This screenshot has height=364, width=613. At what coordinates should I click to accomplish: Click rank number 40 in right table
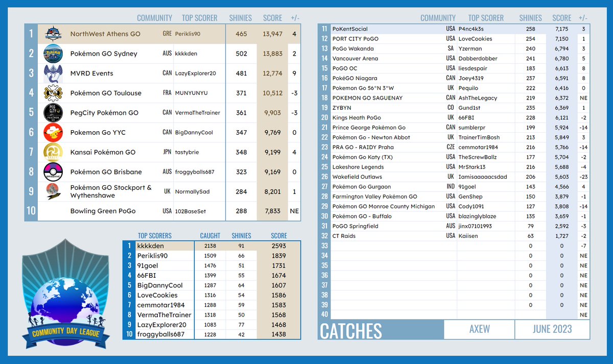pyautogui.click(x=325, y=314)
